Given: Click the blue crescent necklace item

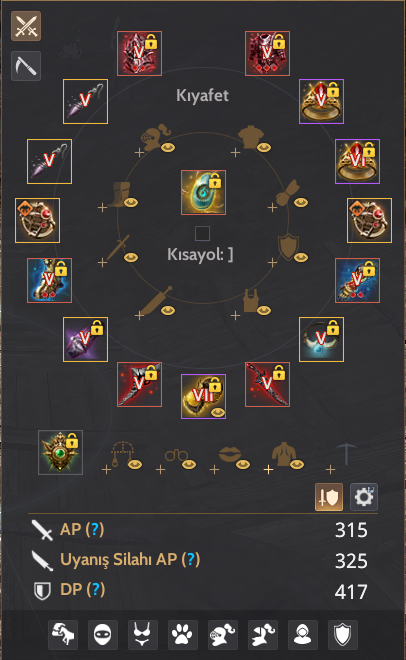Looking at the screenshot, I should [x=321, y=339].
